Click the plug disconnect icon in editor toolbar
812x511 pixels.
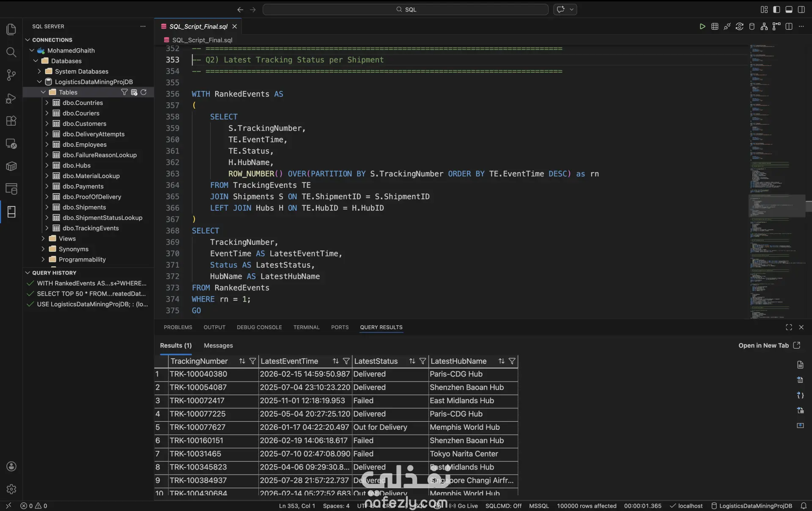(x=727, y=26)
